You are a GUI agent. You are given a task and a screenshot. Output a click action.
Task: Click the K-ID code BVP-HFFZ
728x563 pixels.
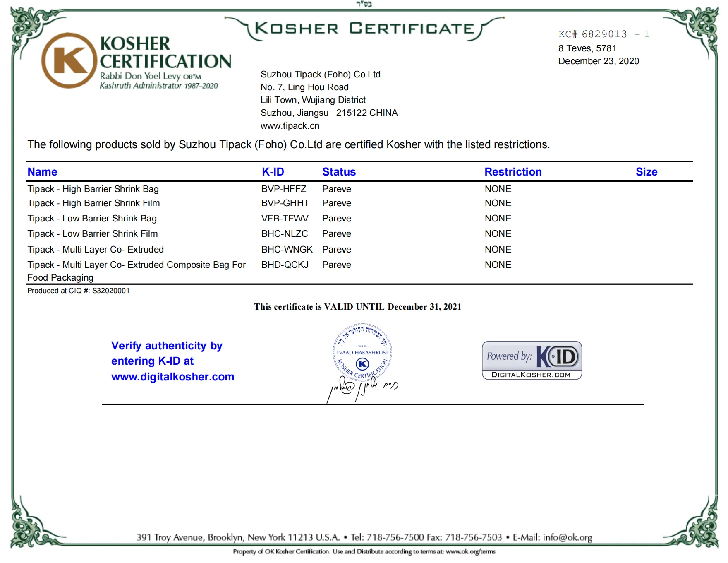click(284, 189)
